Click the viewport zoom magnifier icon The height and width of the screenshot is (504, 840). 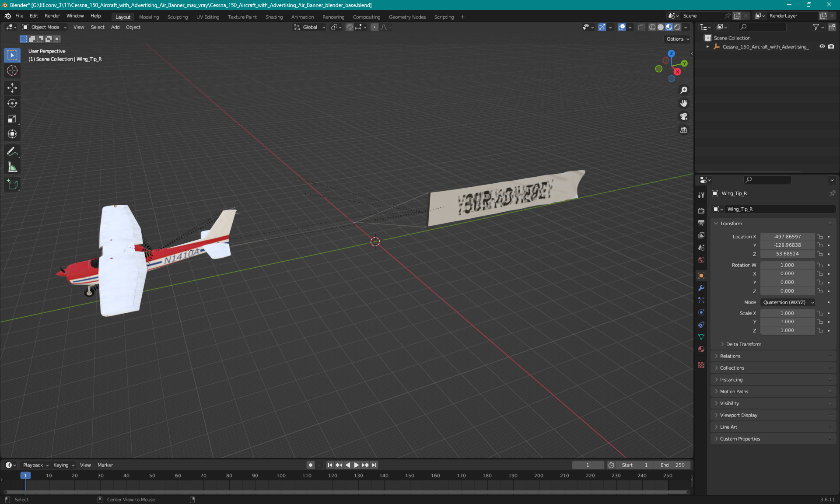[x=684, y=90]
